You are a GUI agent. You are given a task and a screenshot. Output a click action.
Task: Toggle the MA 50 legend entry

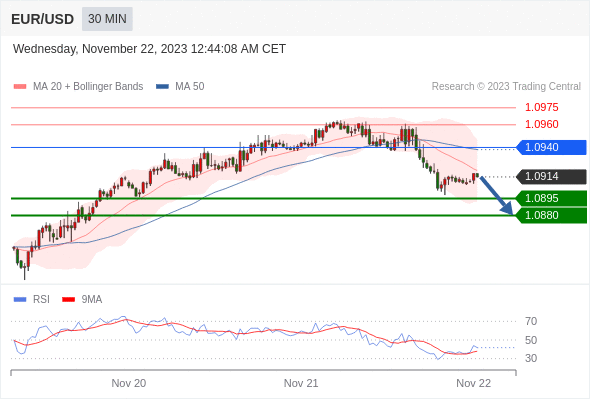180,87
